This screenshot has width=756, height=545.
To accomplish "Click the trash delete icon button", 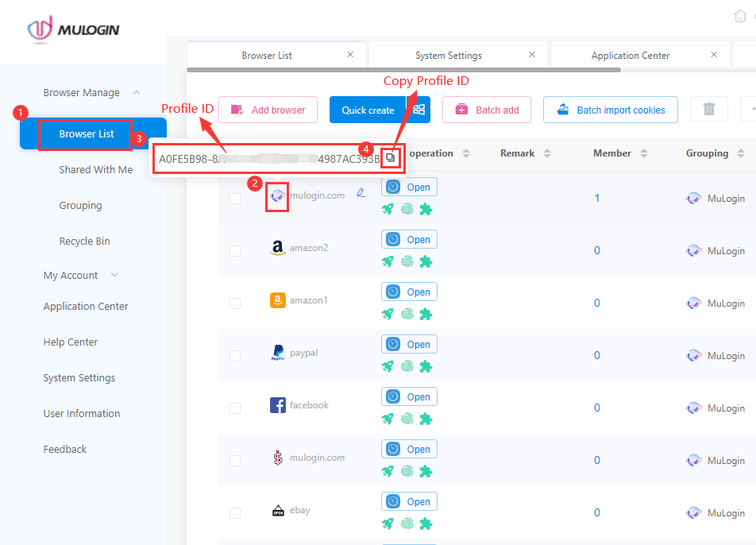I will click(708, 109).
